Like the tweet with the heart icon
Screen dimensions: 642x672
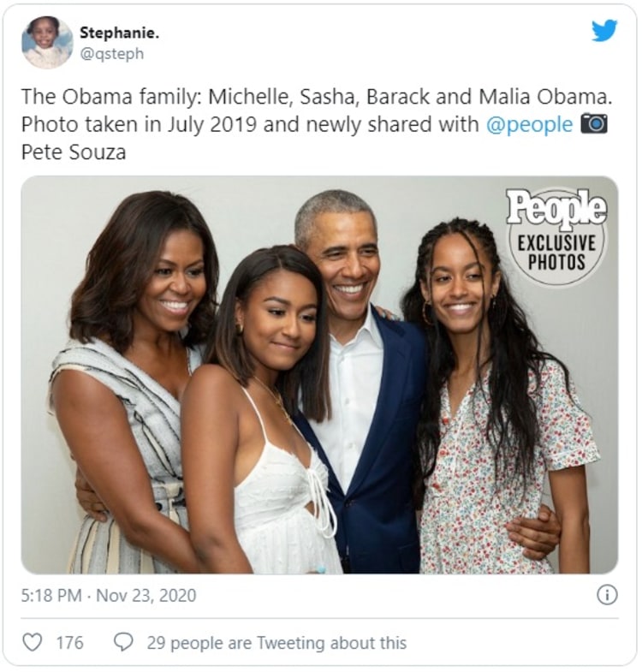pyautogui.click(x=33, y=642)
